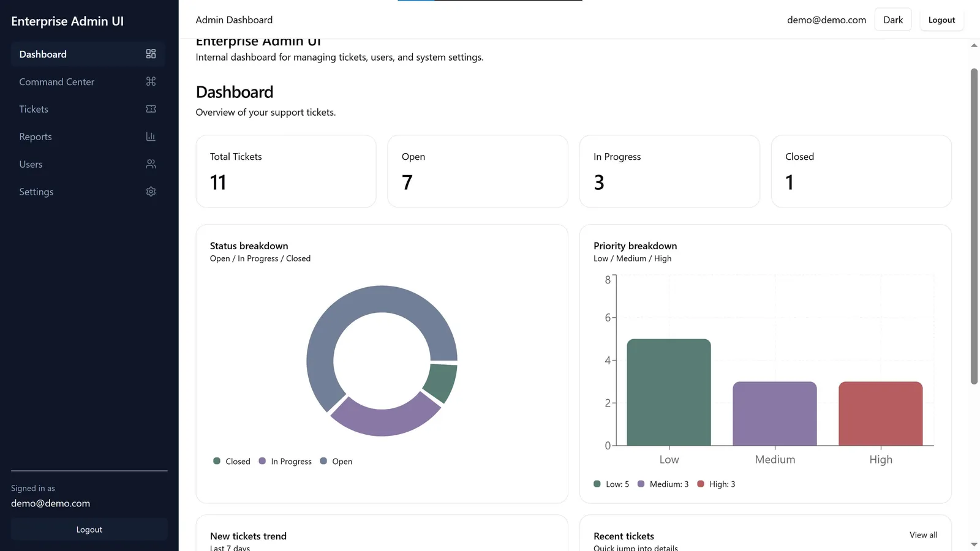The height and width of the screenshot is (551, 980).
Task: Go to Command Center in the sidebar
Action: [88, 81]
